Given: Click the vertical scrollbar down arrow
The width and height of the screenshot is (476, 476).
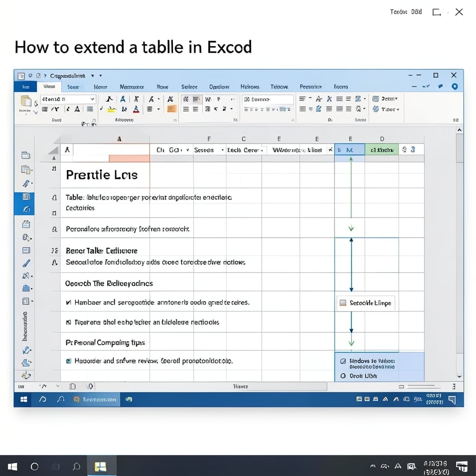Looking at the screenshot, I should click(460, 377).
